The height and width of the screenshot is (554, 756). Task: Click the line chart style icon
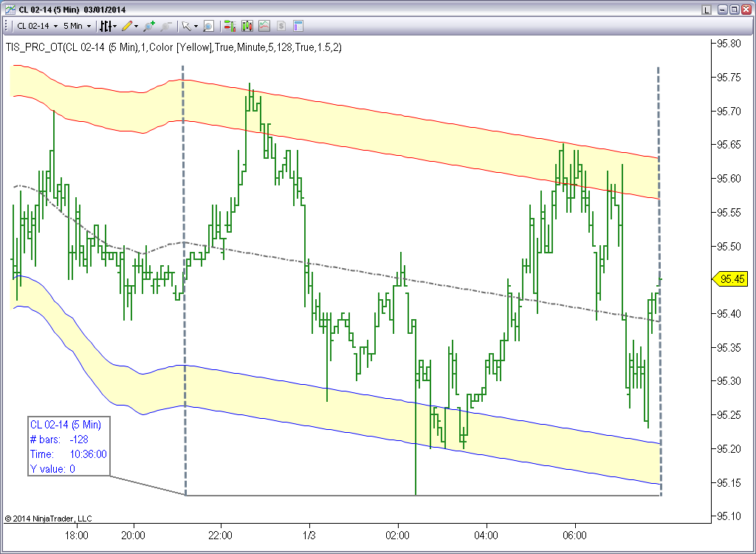(x=264, y=26)
